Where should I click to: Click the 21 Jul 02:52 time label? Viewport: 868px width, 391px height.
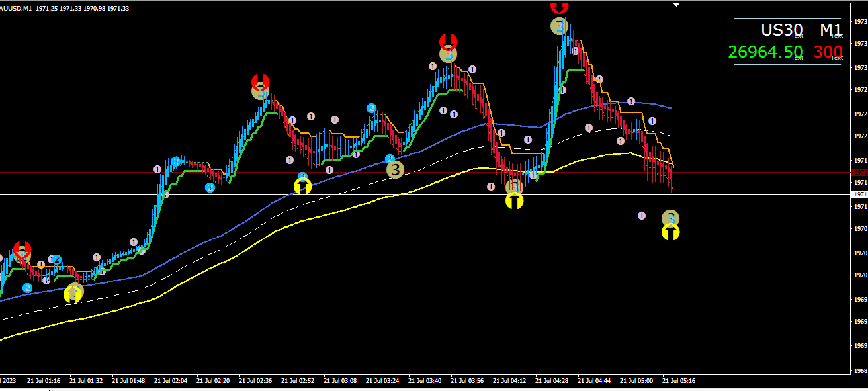(298, 381)
